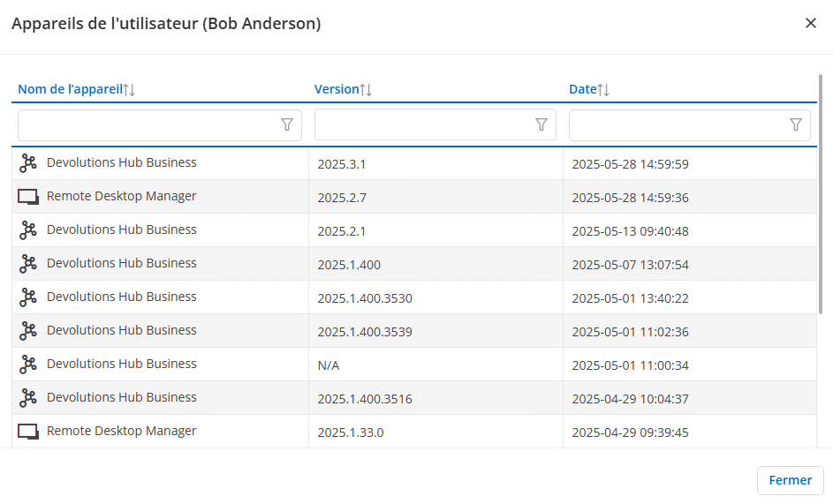Click the vertical scrollbar of the device table
833x504 pixels.
tap(821, 194)
